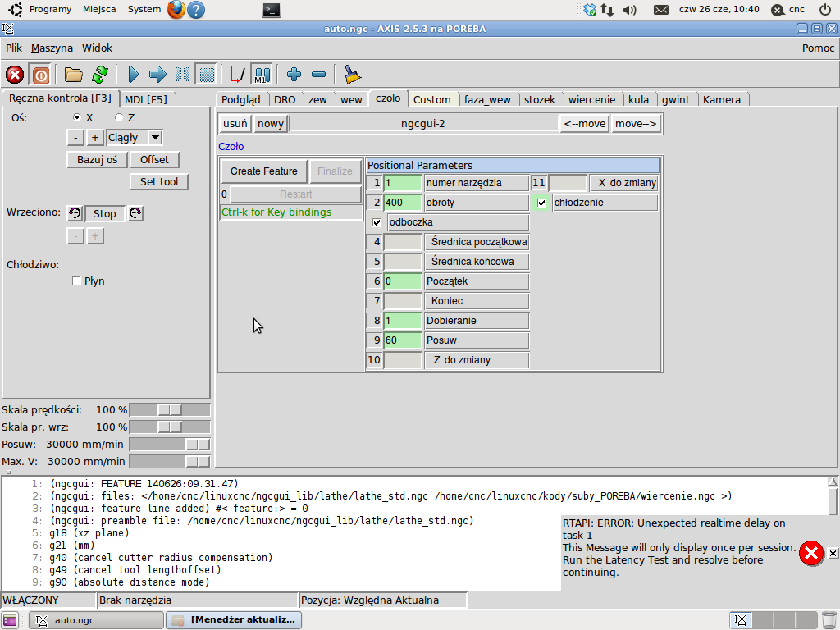This screenshot has width=840, height=630.
Task: Click the <--move button
Action: tap(584, 124)
